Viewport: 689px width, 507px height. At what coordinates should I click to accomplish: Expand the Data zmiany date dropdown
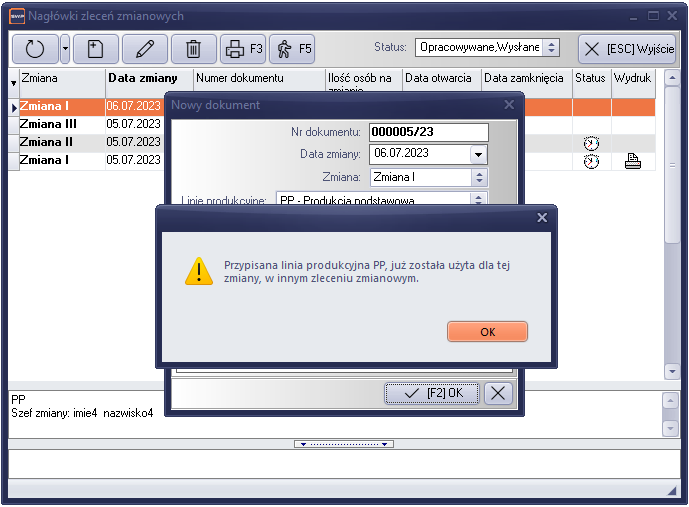(478, 154)
